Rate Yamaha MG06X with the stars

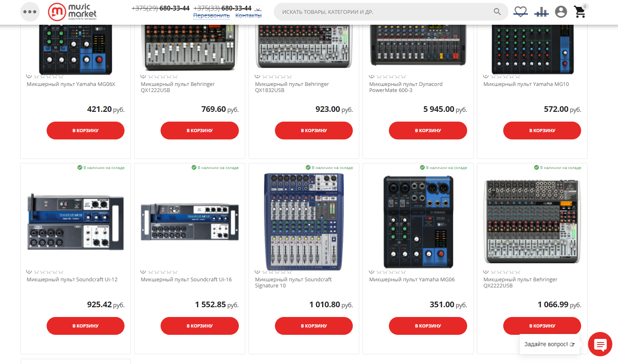coord(48,77)
